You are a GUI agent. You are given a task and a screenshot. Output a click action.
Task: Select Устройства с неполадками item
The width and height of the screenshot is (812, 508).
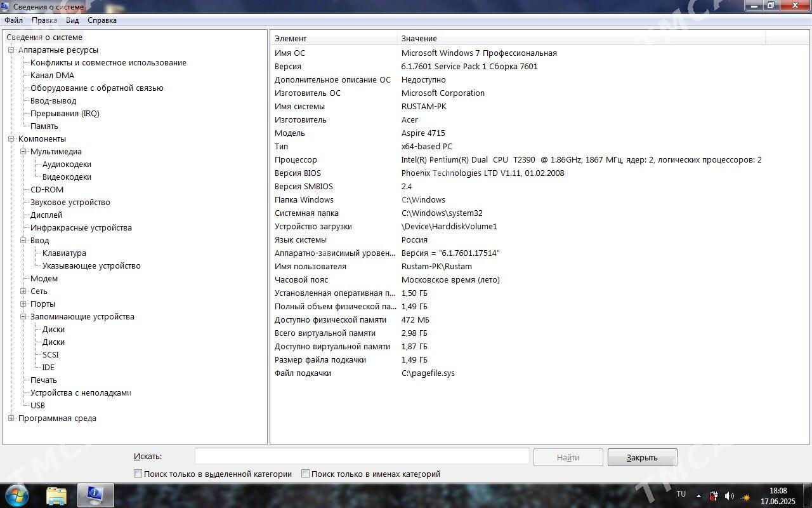click(81, 393)
